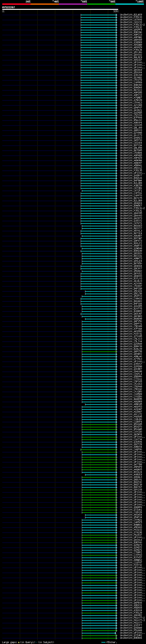Click the label UniRef100_B2AL09

131,349
